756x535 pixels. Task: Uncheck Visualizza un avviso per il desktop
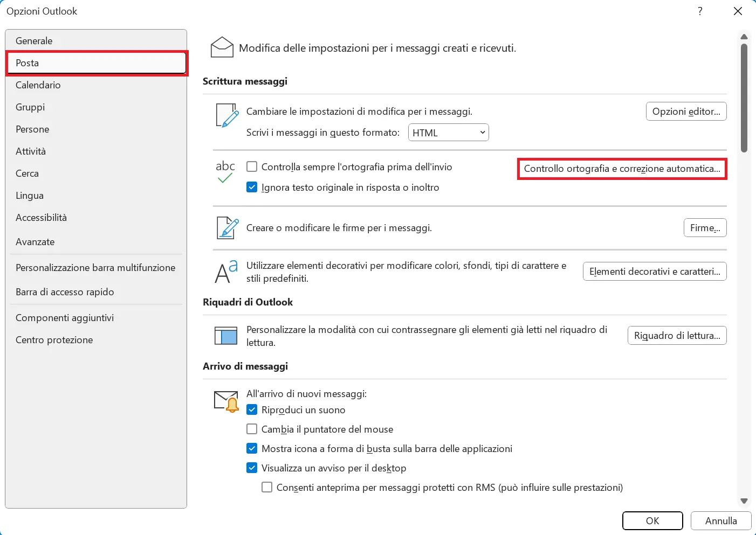pyautogui.click(x=252, y=468)
